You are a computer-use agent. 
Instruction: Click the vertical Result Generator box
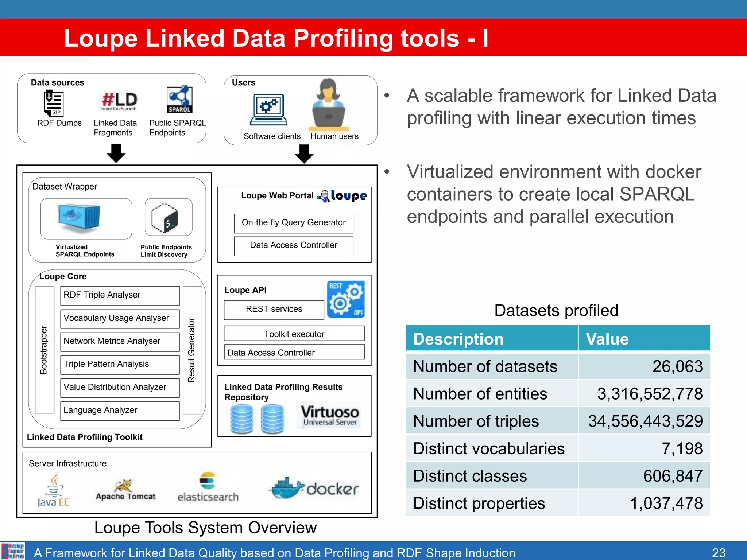192,350
